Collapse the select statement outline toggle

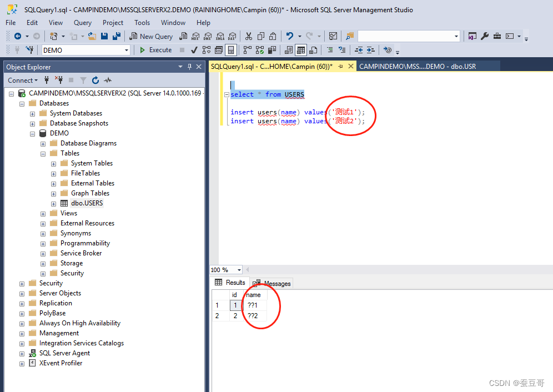227,94
